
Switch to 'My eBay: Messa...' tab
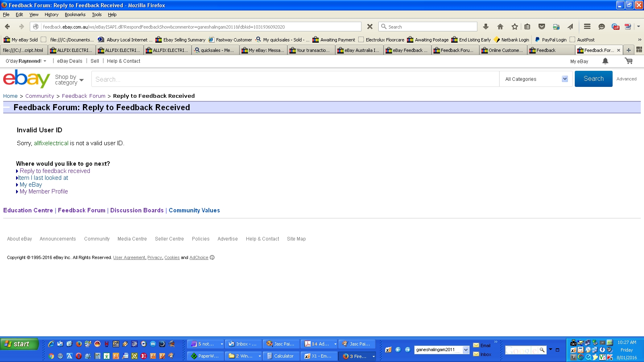pyautogui.click(x=263, y=50)
